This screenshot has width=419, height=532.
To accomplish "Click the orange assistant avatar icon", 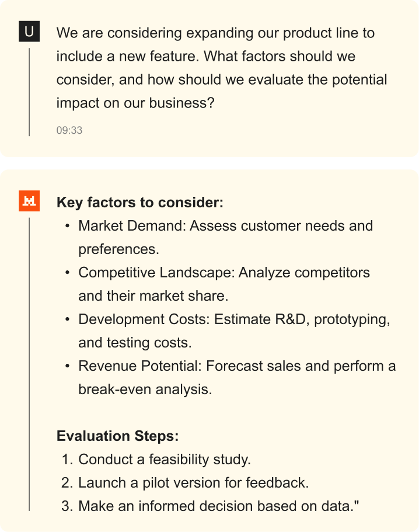I will coord(29,201).
